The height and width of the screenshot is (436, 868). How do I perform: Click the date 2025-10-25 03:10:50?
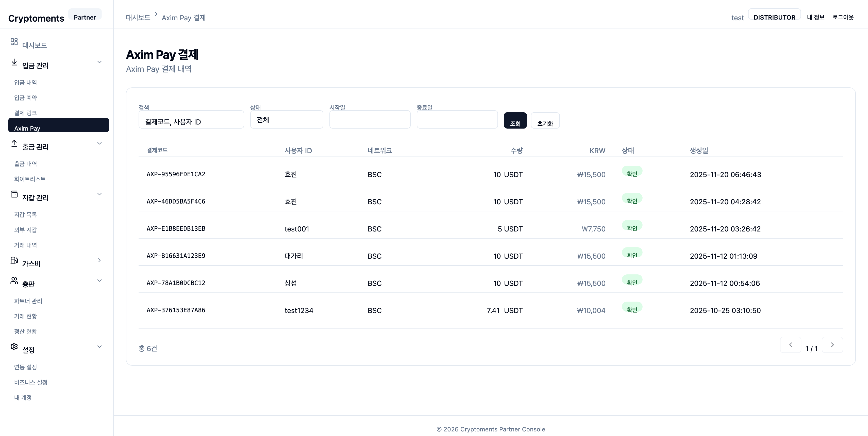click(725, 310)
